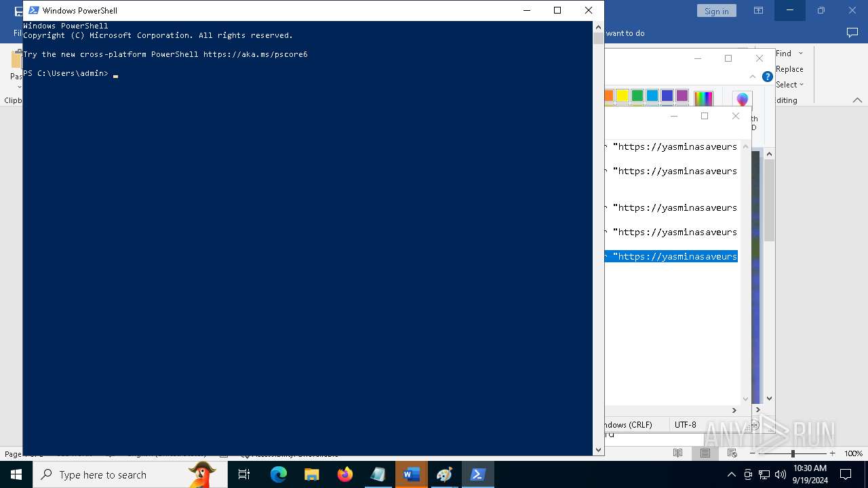Switch to Notepad in the taskbar
Image resolution: width=868 pixels, height=488 pixels.
click(x=378, y=474)
